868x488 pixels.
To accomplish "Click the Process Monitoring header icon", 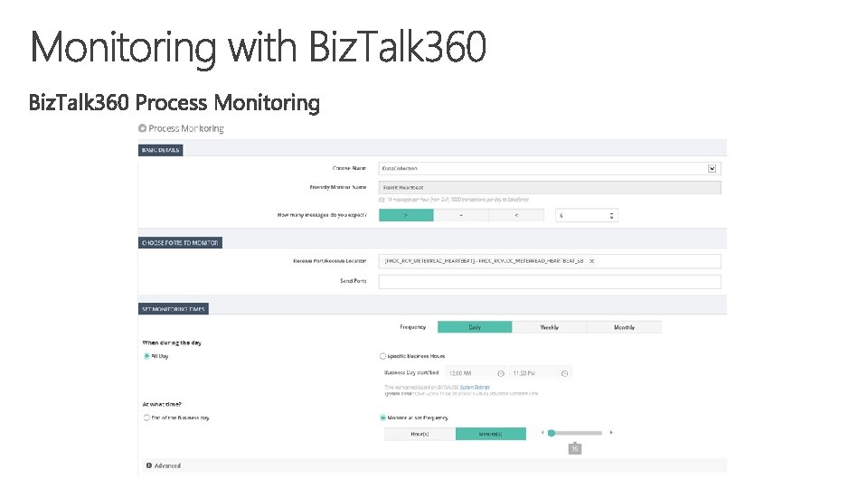I will (x=142, y=128).
